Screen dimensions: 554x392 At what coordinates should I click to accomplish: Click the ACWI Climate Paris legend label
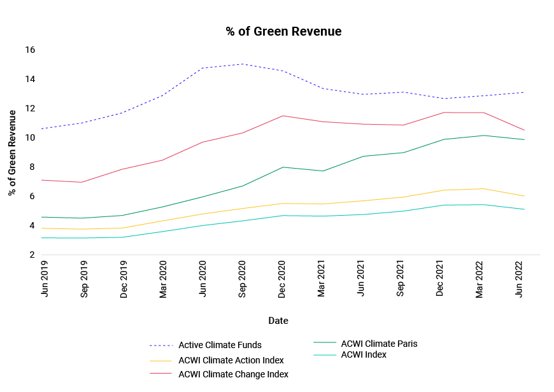click(379, 344)
